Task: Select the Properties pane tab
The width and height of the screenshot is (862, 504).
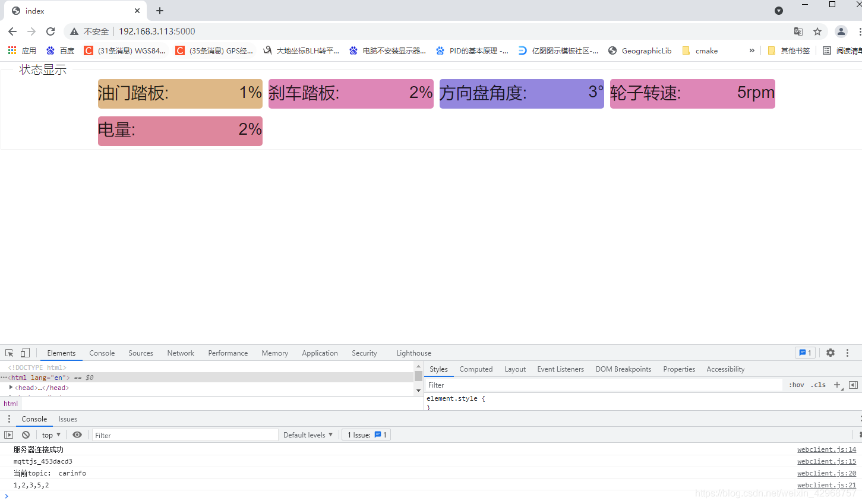Action: coord(679,369)
